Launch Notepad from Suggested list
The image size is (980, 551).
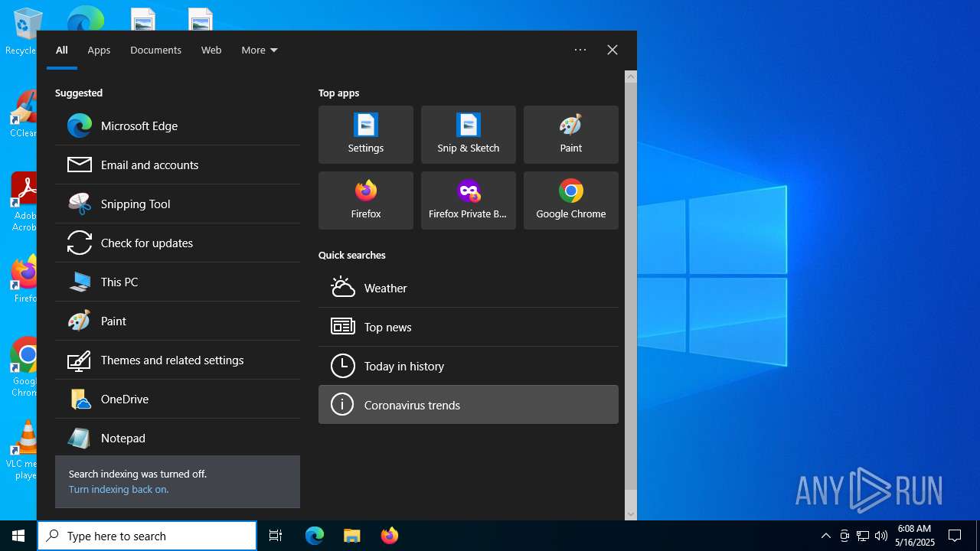click(178, 438)
